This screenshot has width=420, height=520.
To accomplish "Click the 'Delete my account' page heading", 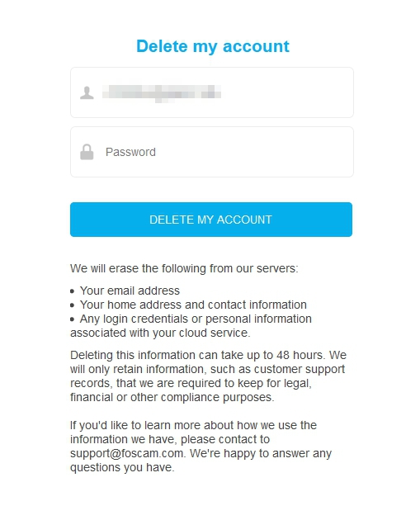I will pos(213,46).
